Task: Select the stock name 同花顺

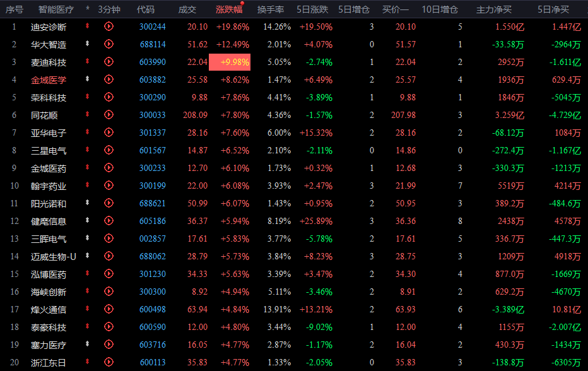Action: coord(44,115)
